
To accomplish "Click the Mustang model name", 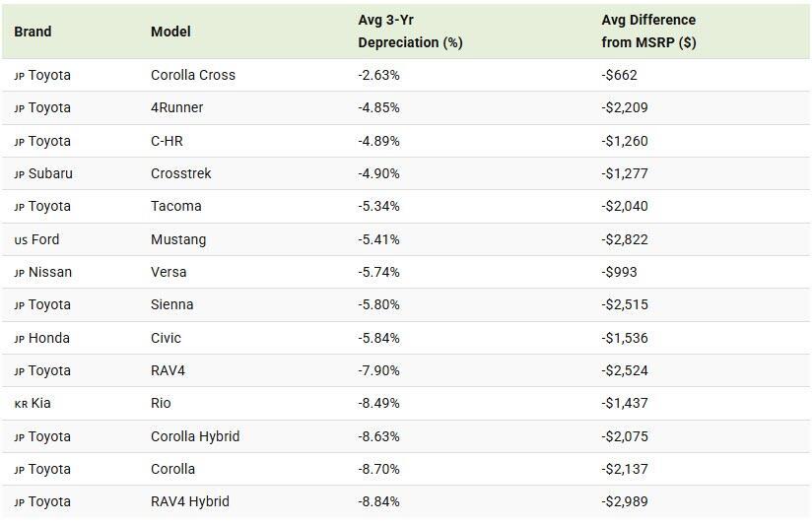I will coord(178,239).
